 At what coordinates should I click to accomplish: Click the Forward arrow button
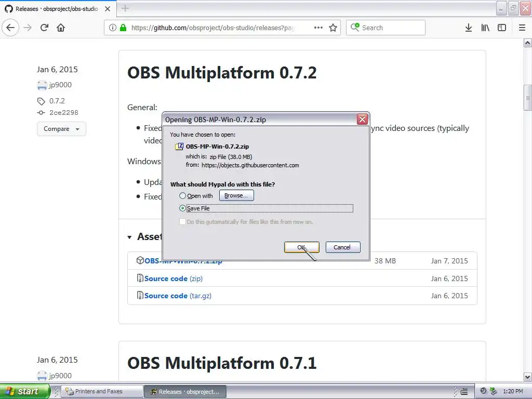coord(28,28)
